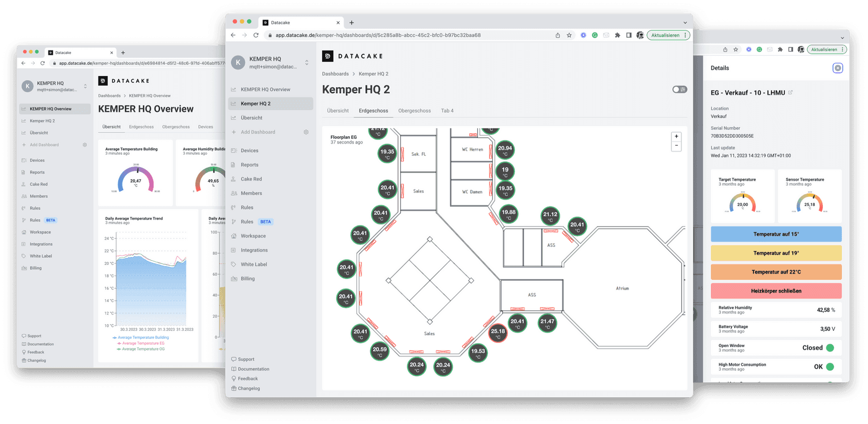Click the Workspace icon in the center sidebar
Viewport: 868px width, 424px height.
[x=233, y=236]
